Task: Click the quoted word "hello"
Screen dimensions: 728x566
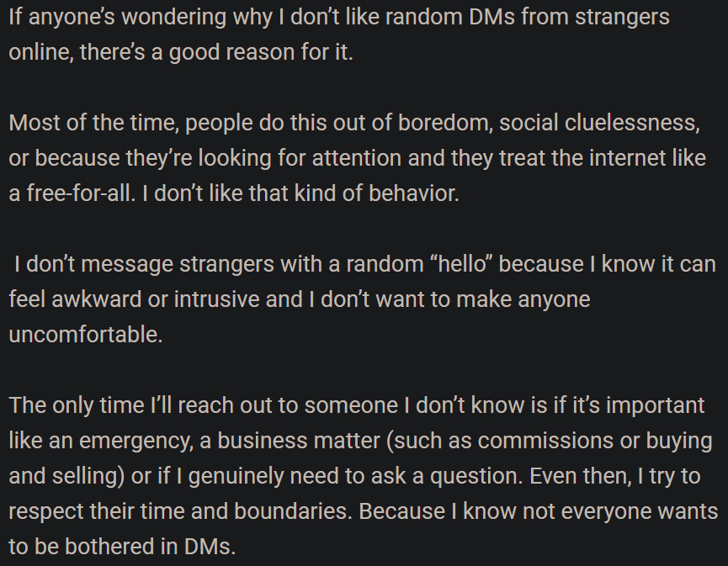Action: pos(461,264)
